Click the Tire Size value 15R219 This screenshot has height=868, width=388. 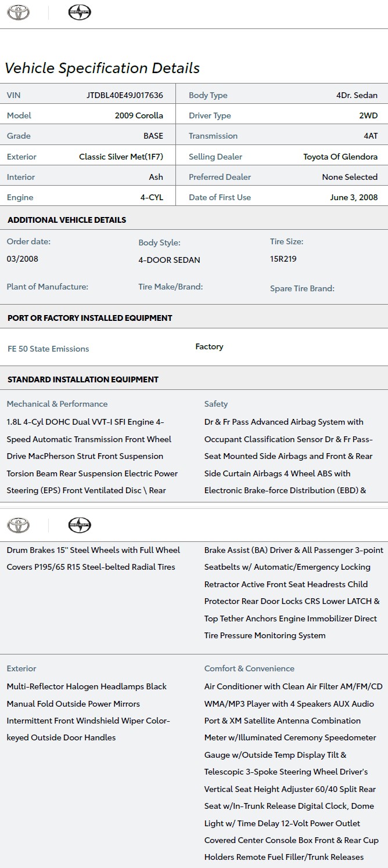coord(283,259)
